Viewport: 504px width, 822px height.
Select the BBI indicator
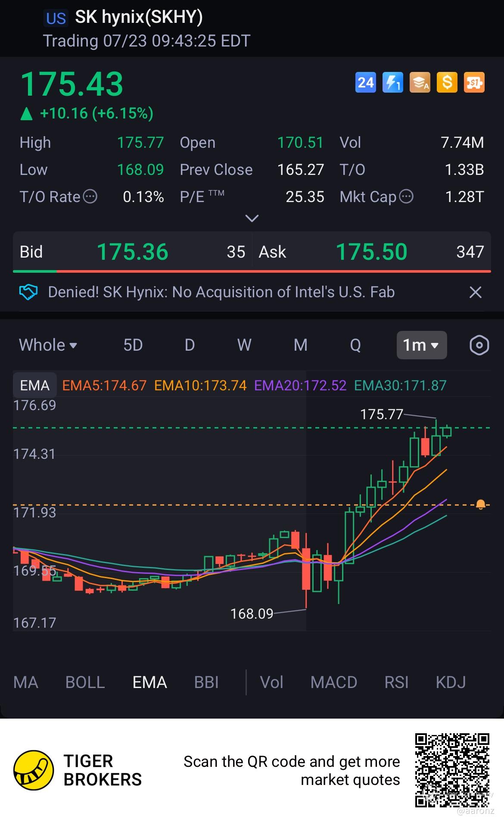click(206, 682)
